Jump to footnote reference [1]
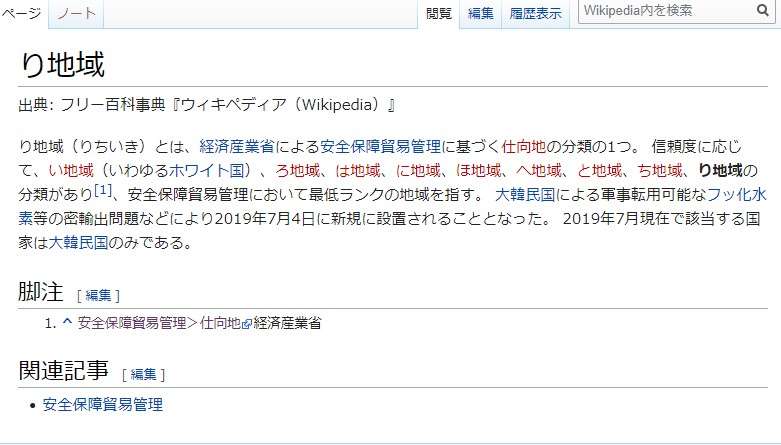Screen dimensions: 781x445 coord(103,190)
